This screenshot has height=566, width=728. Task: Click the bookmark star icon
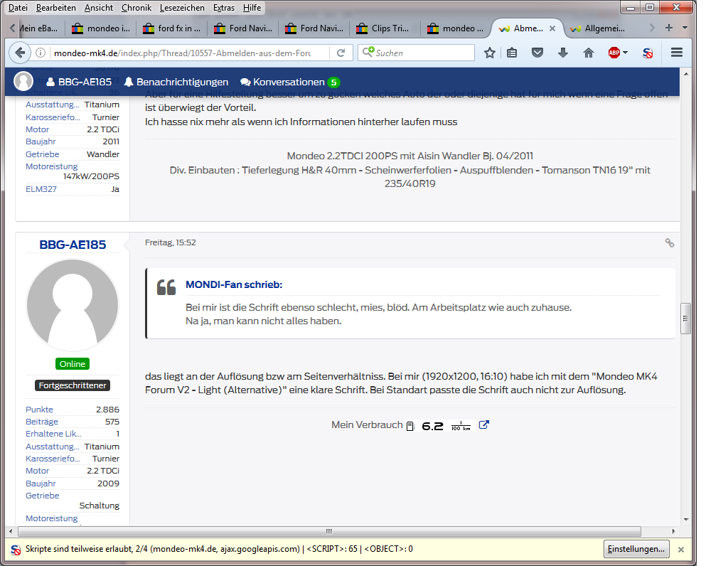[x=490, y=53]
